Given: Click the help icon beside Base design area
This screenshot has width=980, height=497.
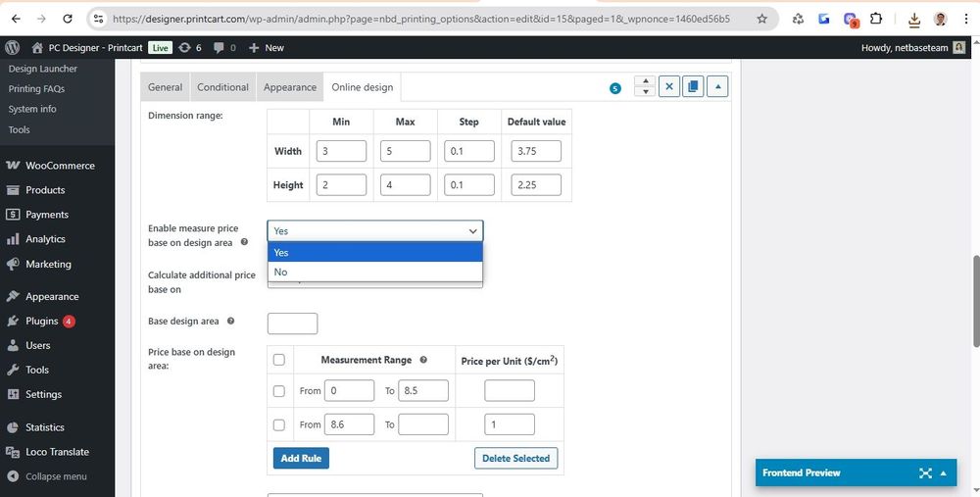Looking at the screenshot, I should (230, 321).
